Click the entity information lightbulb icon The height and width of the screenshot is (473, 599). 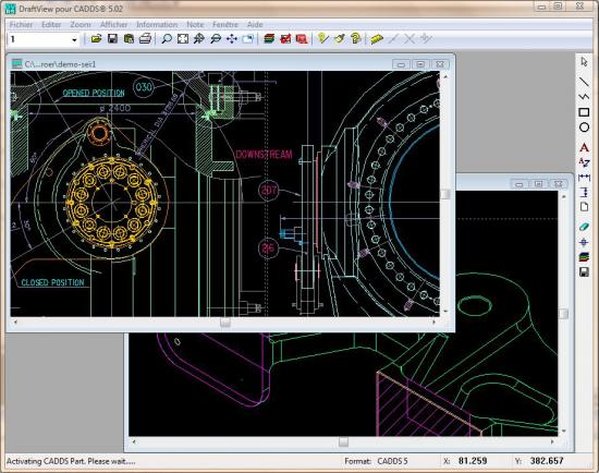pyautogui.click(x=323, y=39)
